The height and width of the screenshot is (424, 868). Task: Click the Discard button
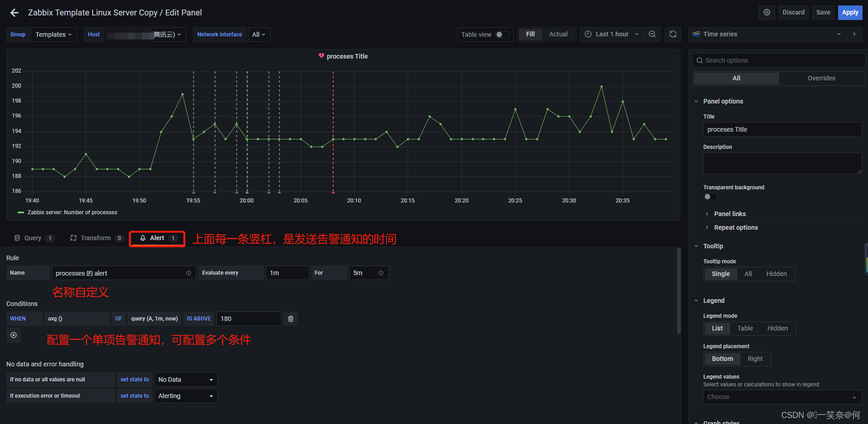[793, 13]
